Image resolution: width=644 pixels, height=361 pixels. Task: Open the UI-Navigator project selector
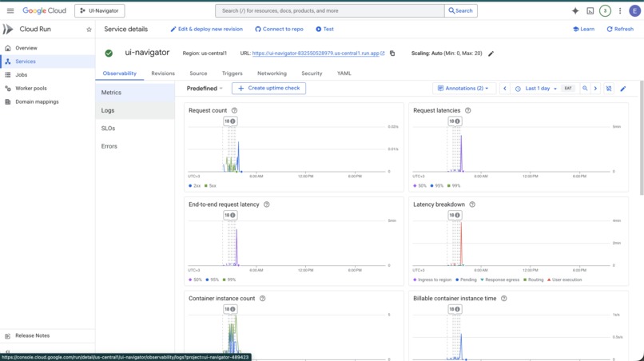pos(99,10)
